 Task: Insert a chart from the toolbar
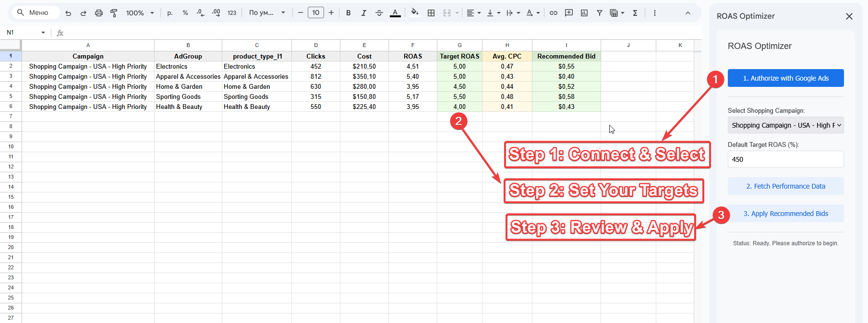click(584, 13)
